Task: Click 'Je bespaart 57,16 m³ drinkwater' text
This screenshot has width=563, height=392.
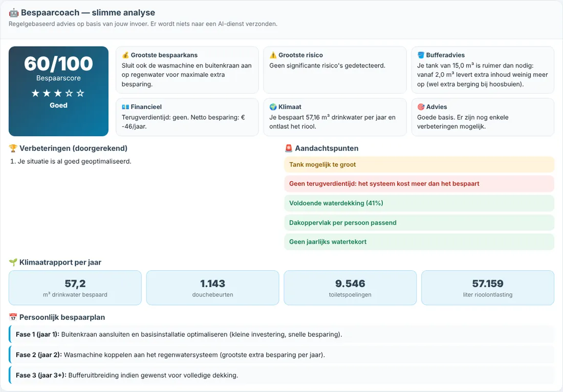Action: point(333,122)
